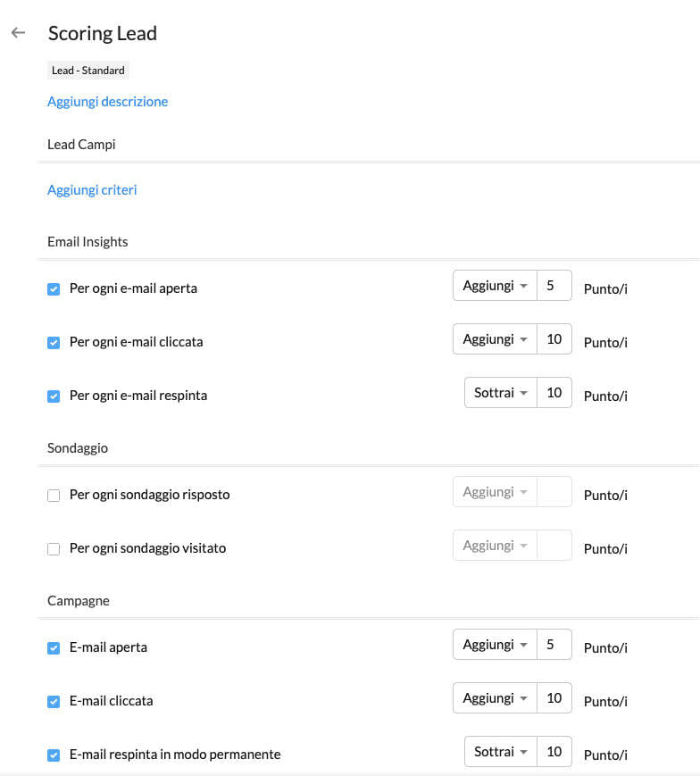Toggle E-mail respinta in modo permanente checkbox
700x776 pixels.
54,755
